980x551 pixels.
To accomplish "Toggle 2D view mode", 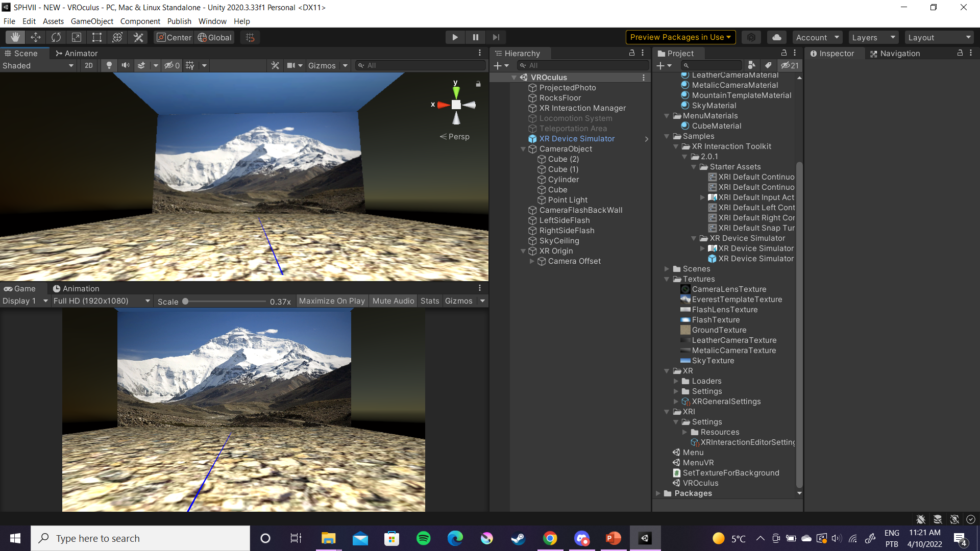I will [x=89, y=65].
